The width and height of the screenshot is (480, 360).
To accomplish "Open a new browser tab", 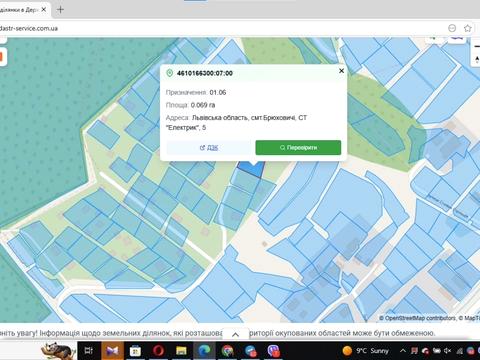I will tap(60, 10).
